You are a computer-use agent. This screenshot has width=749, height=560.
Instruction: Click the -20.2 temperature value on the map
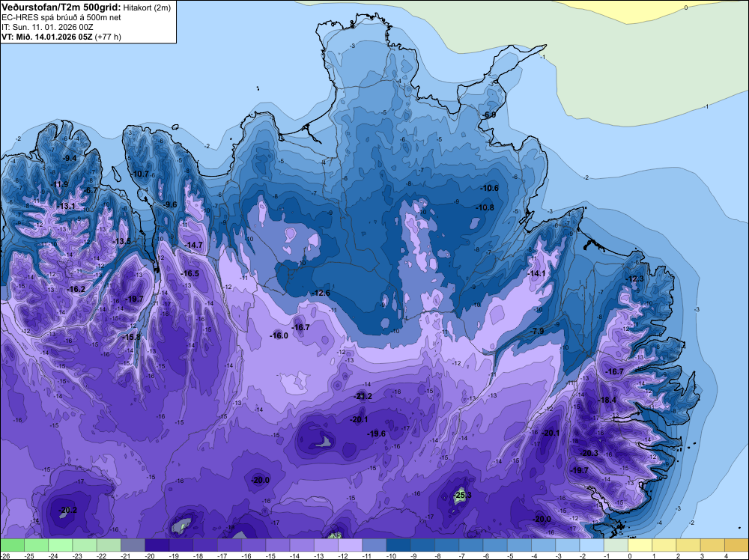[67, 510]
